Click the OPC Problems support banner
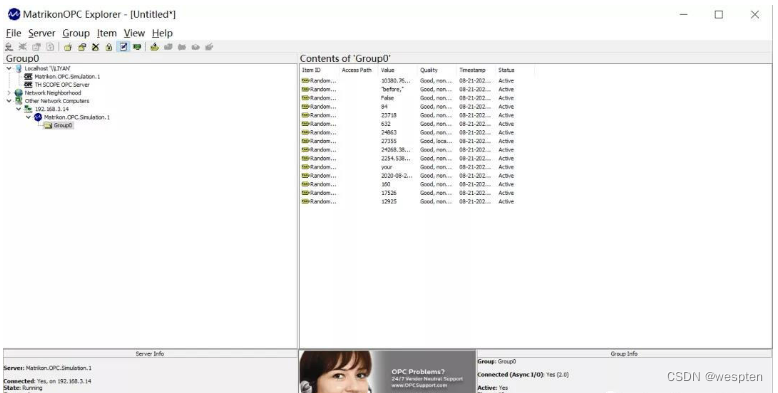Image resolution: width=778 pixels, height=393 pixels. click(388, 372)
